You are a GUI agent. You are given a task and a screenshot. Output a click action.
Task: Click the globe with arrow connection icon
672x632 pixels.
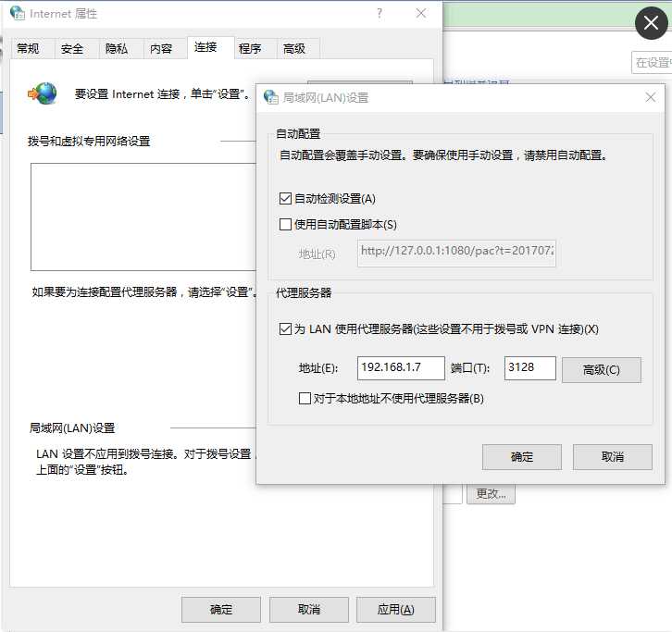click(x=42, y=93)
